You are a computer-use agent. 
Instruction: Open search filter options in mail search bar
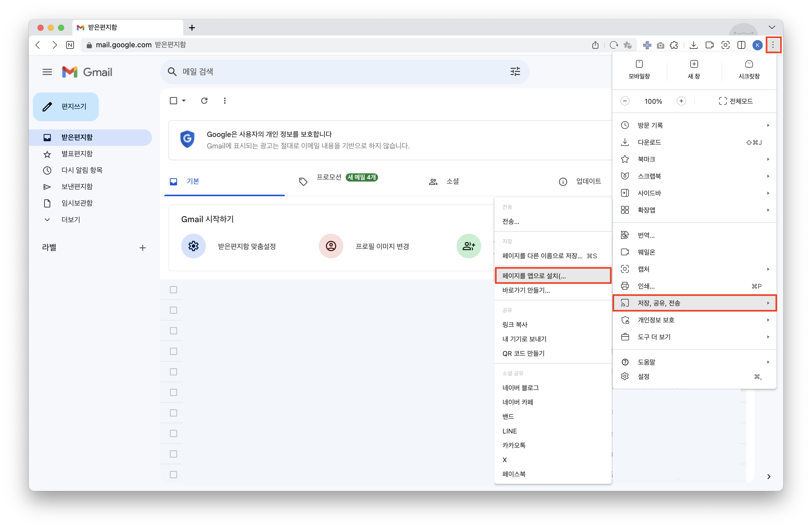pyautogui.click(x=515, y=72)
